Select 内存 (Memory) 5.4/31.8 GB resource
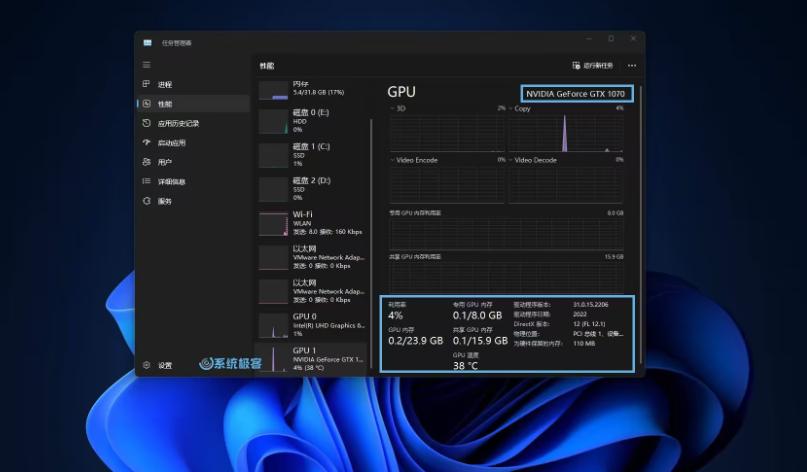The image size is (807, 472). [312, 89]
